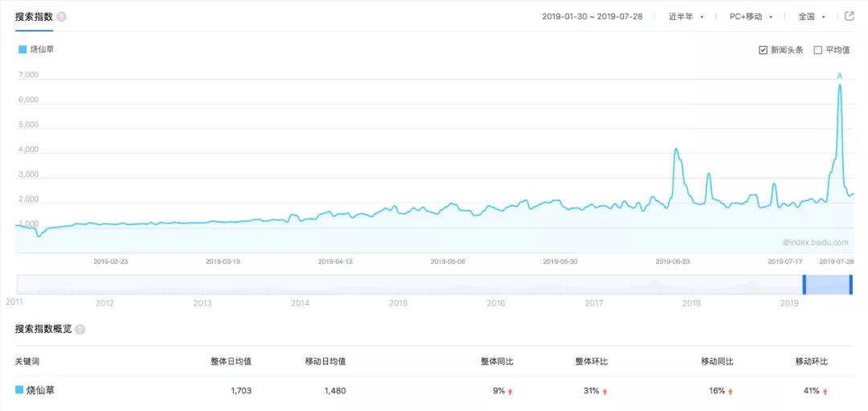The image size is (868, 411).
Task: Open the 近半年 time range dropdown
Action: 686,16
